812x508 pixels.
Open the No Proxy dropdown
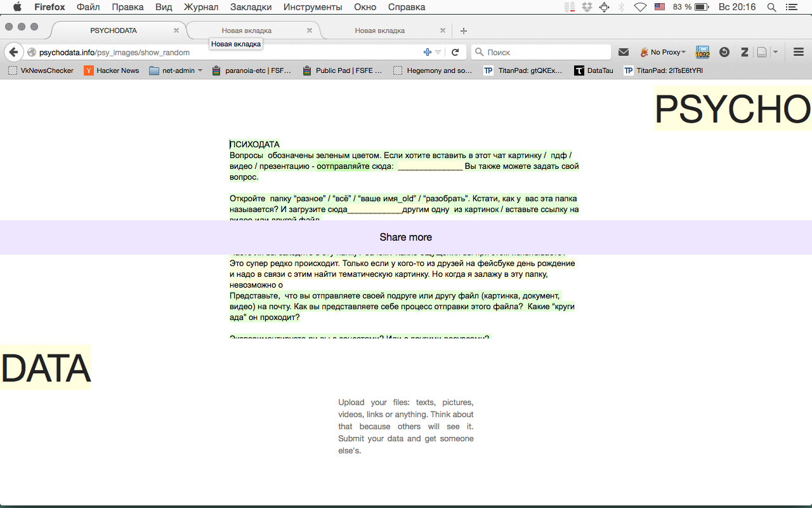pos(663,52)
